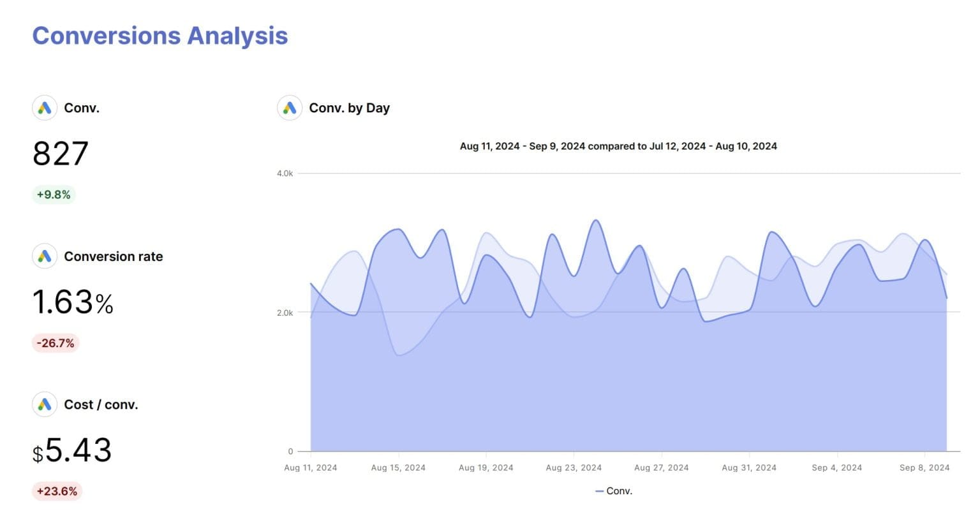Screen dimensions: 980x530
Task: Click the Google Ads icon beside Conv.
Action: 44,108
